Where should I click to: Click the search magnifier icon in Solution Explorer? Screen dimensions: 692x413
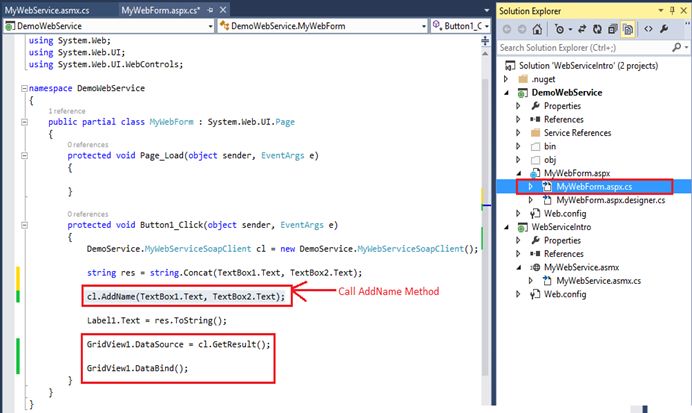coord(676,47)
